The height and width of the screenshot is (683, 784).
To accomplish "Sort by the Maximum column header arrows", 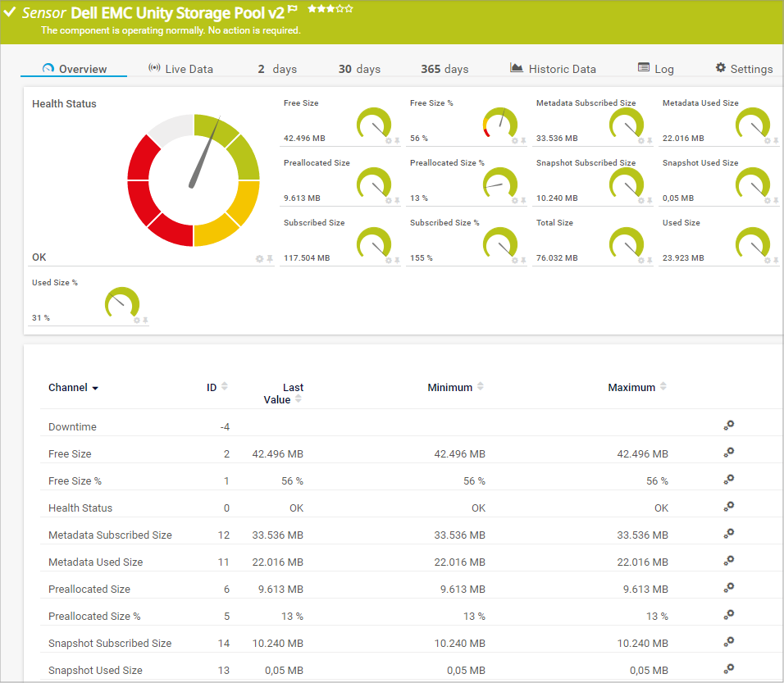I will [663, 387].
